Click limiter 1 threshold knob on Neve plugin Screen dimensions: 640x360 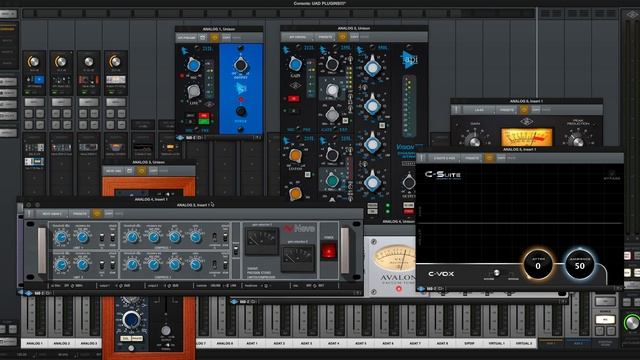point(61,237)
